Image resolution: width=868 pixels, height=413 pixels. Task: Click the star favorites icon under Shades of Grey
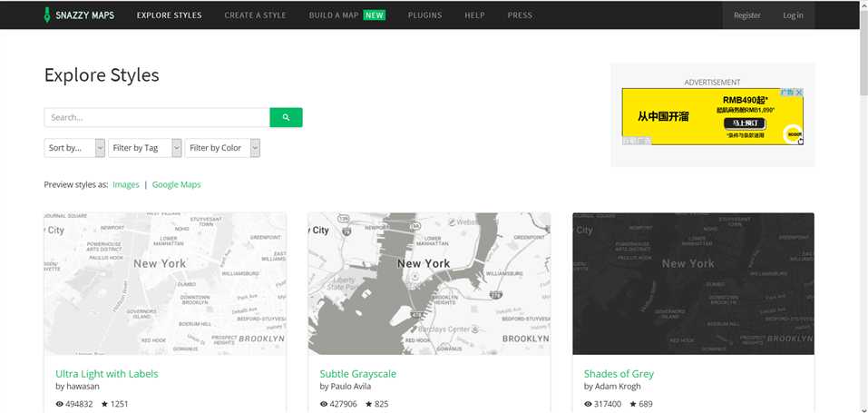point(632,404)
